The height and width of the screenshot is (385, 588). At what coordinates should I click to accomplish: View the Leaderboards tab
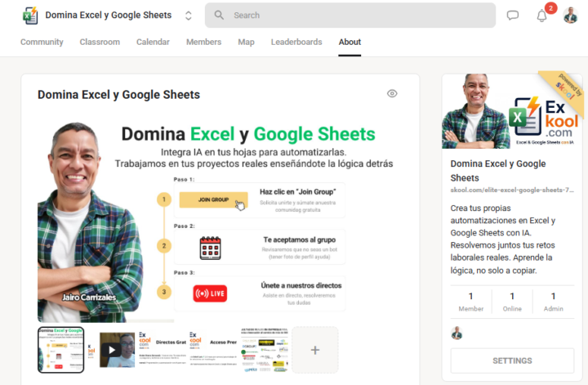tap(296, 42)
